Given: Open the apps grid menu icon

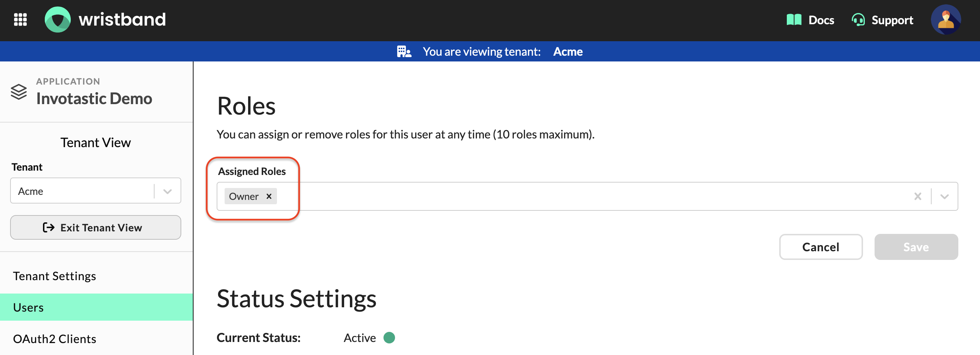Looking at the screenshot, I should click(x=20, y=20).
